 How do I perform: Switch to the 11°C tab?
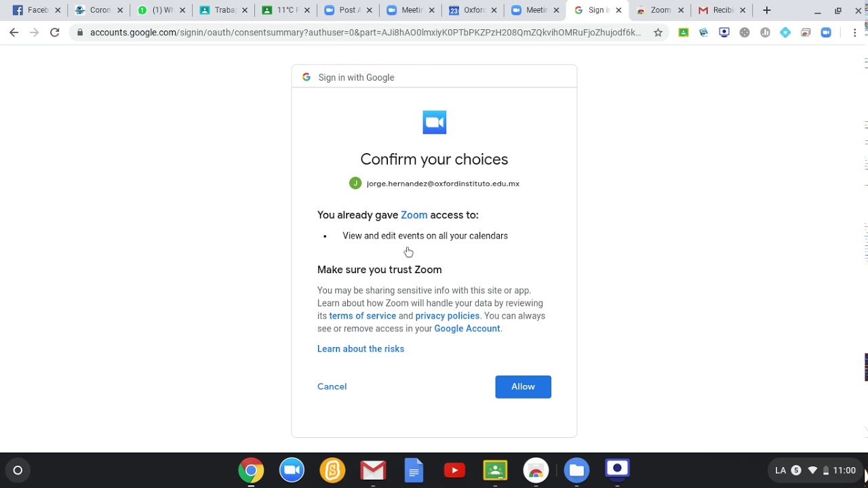coord(286,10)
